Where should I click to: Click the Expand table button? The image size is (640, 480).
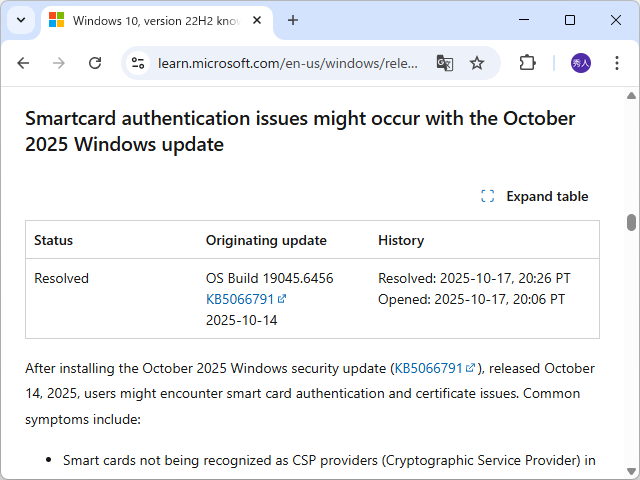pos(535,196)
